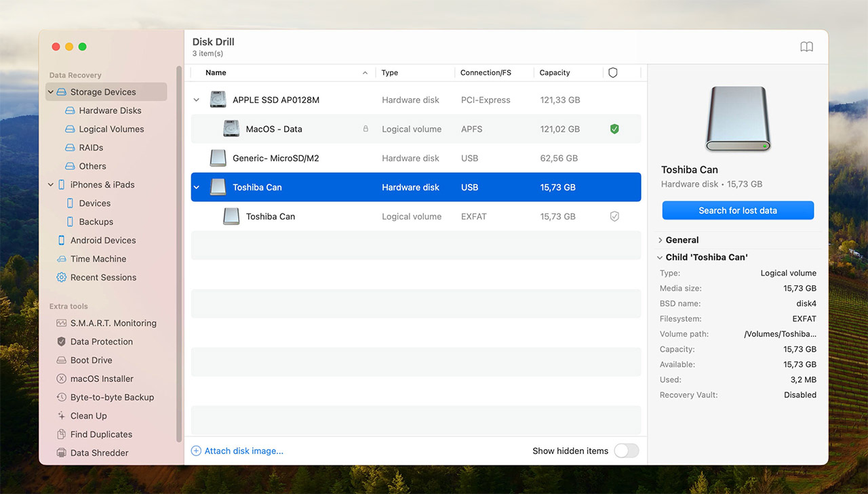Collapse the APPLE SSD AP0128M disk entry

[x=196, y=100]
